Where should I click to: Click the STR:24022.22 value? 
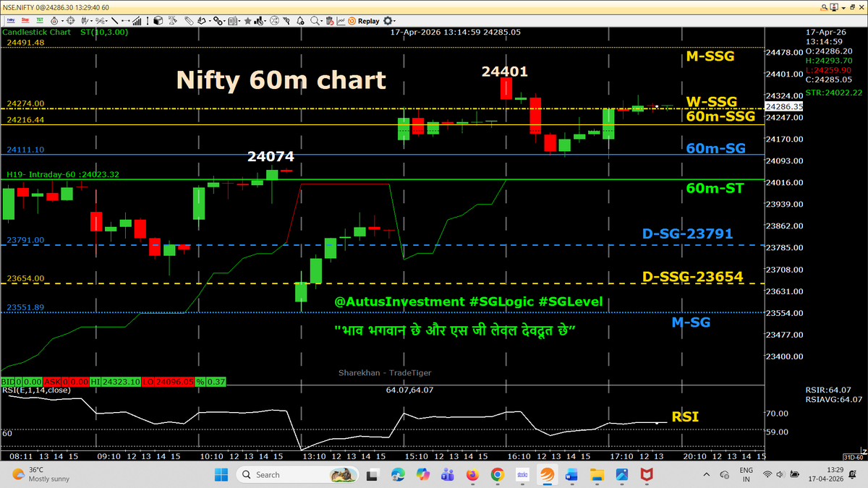pos(834,93)
